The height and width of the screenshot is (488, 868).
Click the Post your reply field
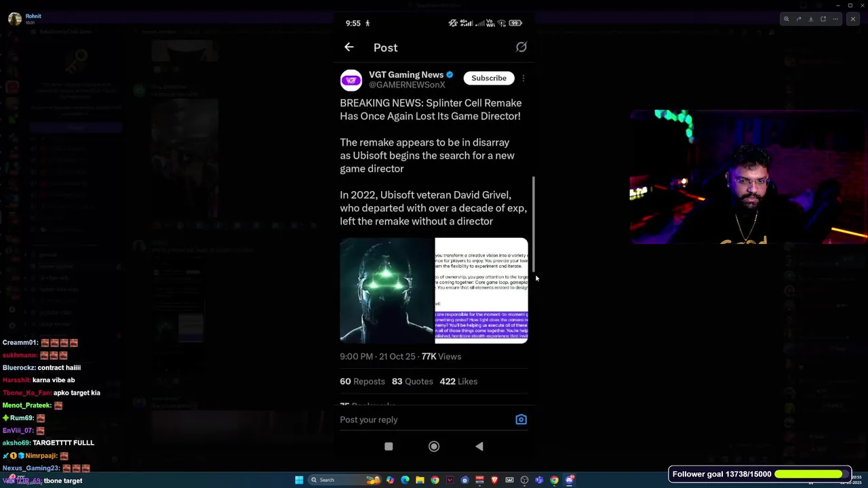tap(424, 420)
